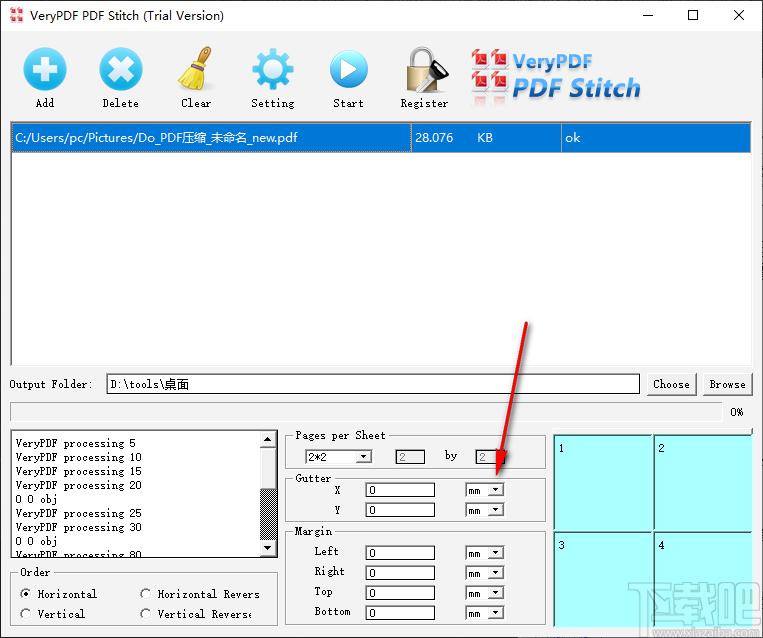The image size is (763, 638).
Task: Open the Right margin unit dropdown
Action: click(495, 572)
